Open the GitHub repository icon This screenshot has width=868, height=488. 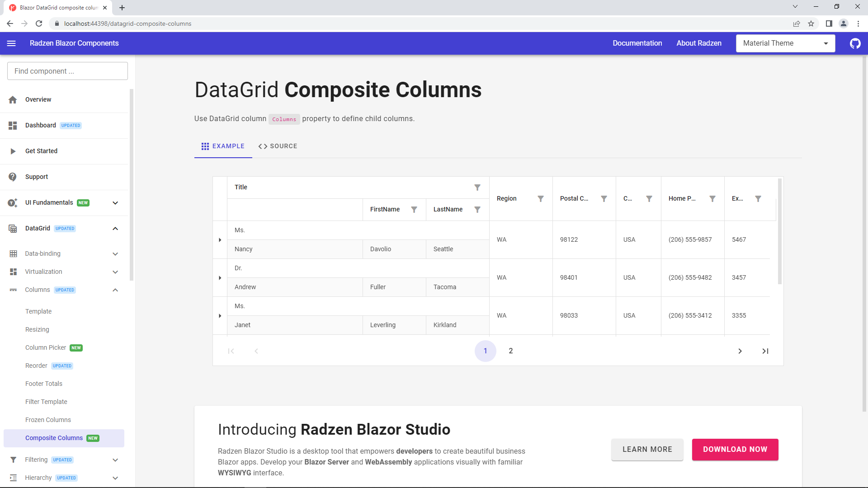point(855,43)
